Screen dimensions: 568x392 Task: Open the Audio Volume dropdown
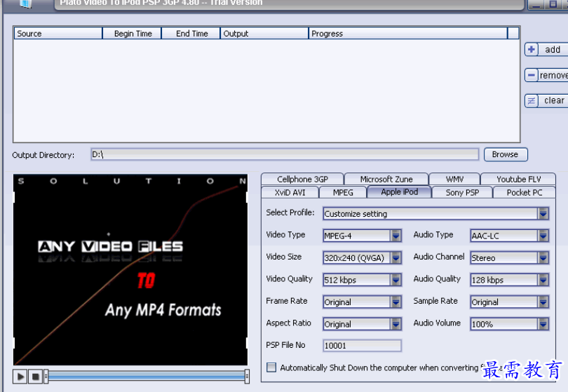(x=543, y=324)
